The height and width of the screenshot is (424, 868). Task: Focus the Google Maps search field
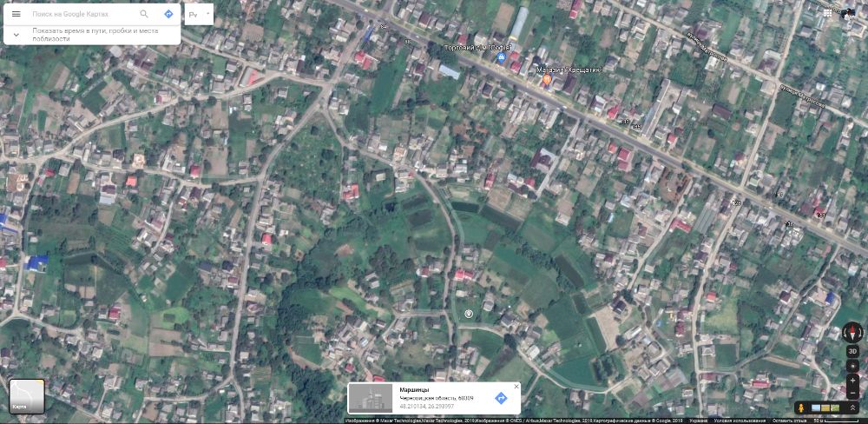(83, 14)
